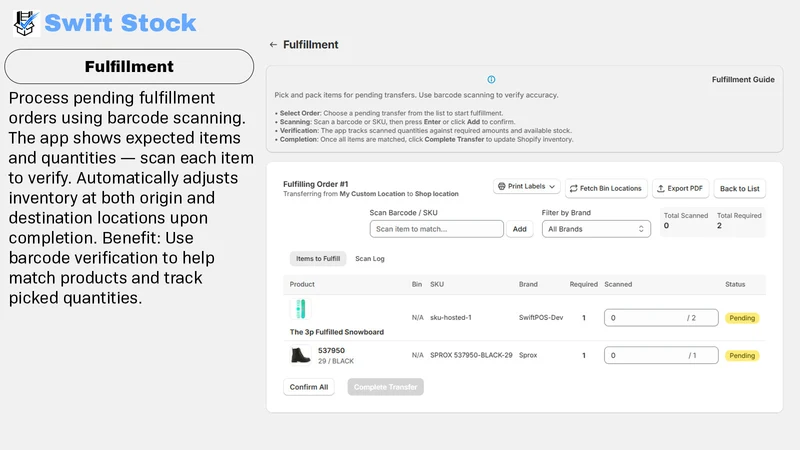Click the 'SwiftPOS-Dev' brand cell
Viewport: 800px width, 450px height.
point(541,317)
